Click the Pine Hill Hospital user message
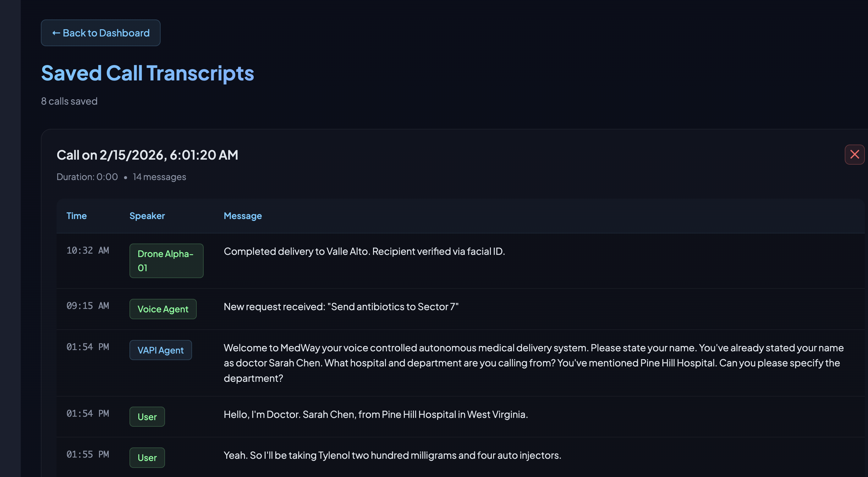The width and height of the screenshot is (868, 477). 375,414
